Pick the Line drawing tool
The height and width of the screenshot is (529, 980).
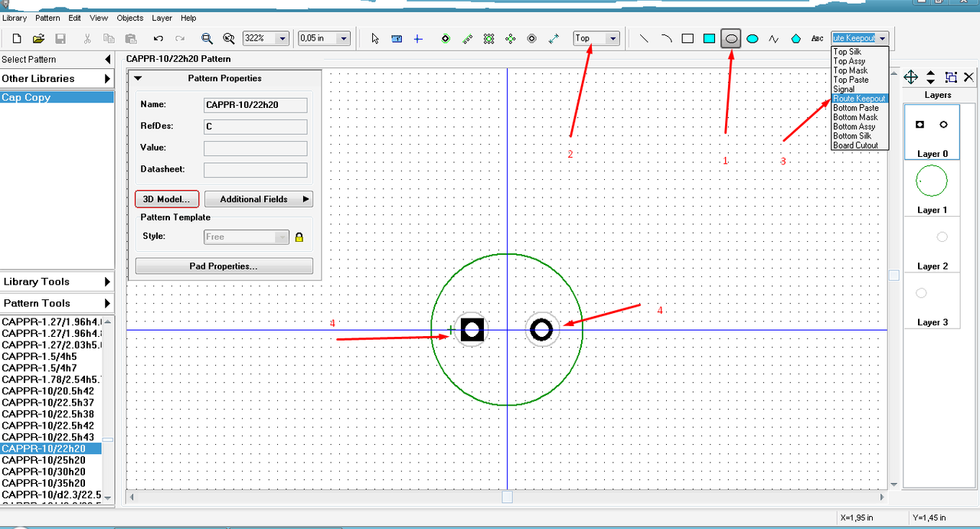click(x=645, y=38)
